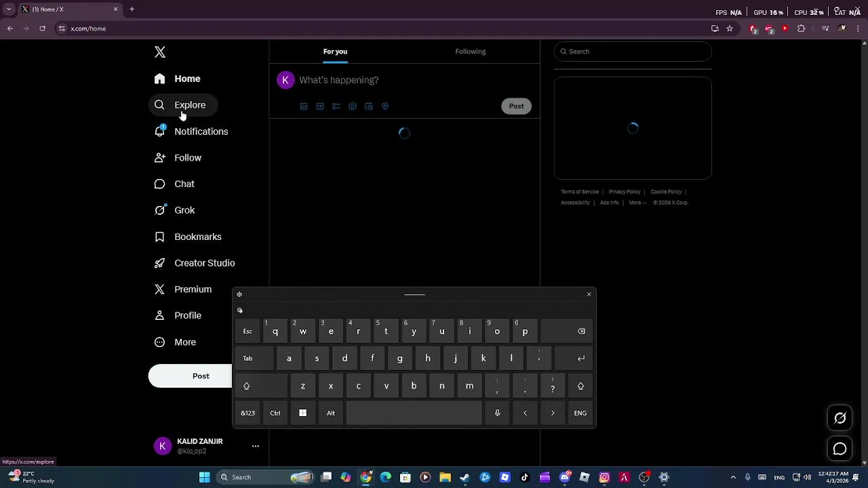
Task: Open account options for KALID ZANJIR
Action: click(x=255, y=446)
